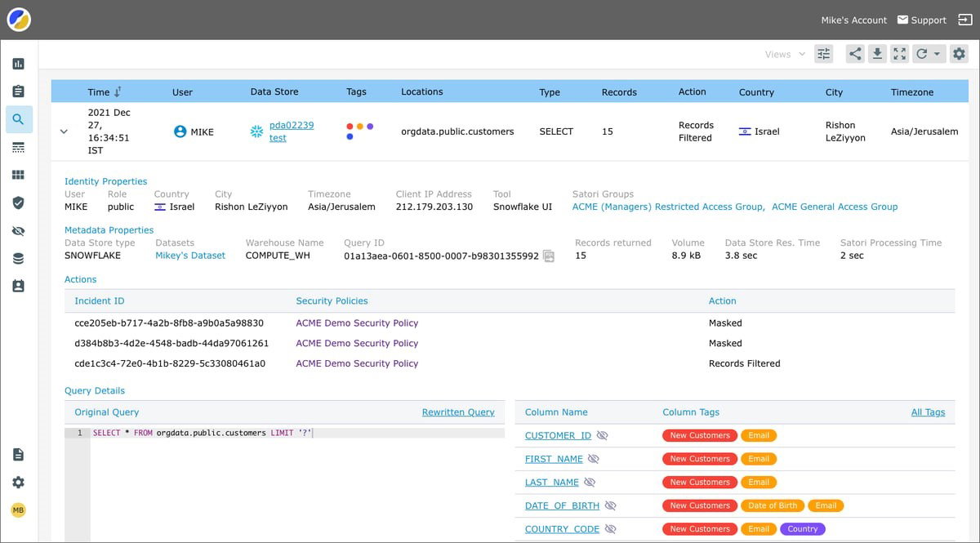
Task: Click the Snowflake data store icon
Action: pos(256,131)
